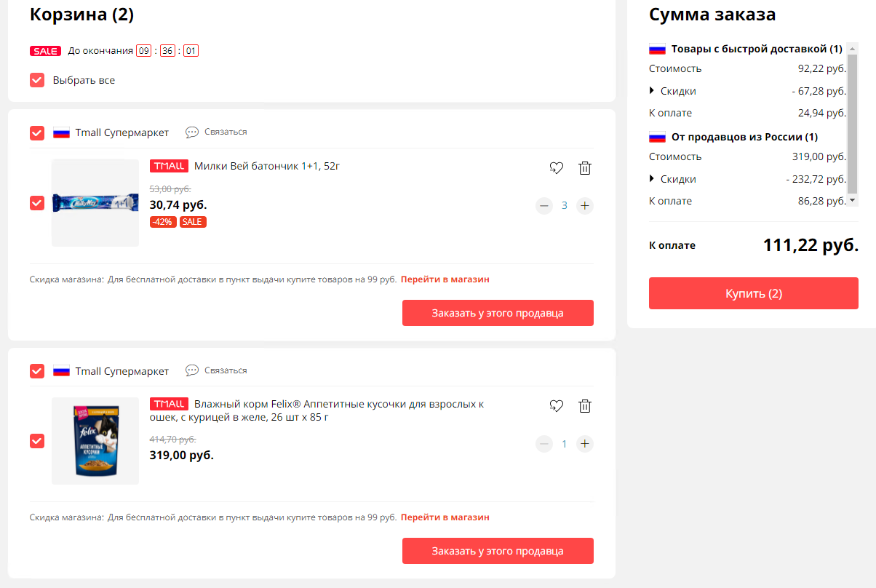
Task: Expand 'Скидки' under fast delivery goods
Action: [x=672, y=91]
